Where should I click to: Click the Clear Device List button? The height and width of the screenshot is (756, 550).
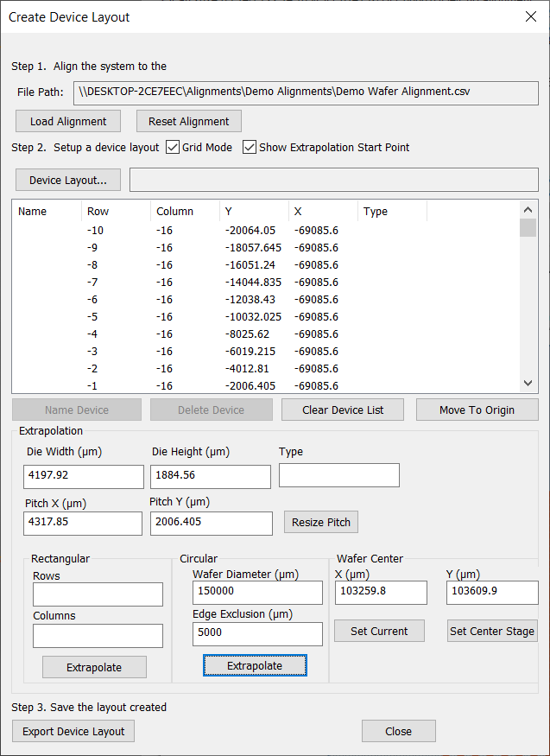pos(343,410)
